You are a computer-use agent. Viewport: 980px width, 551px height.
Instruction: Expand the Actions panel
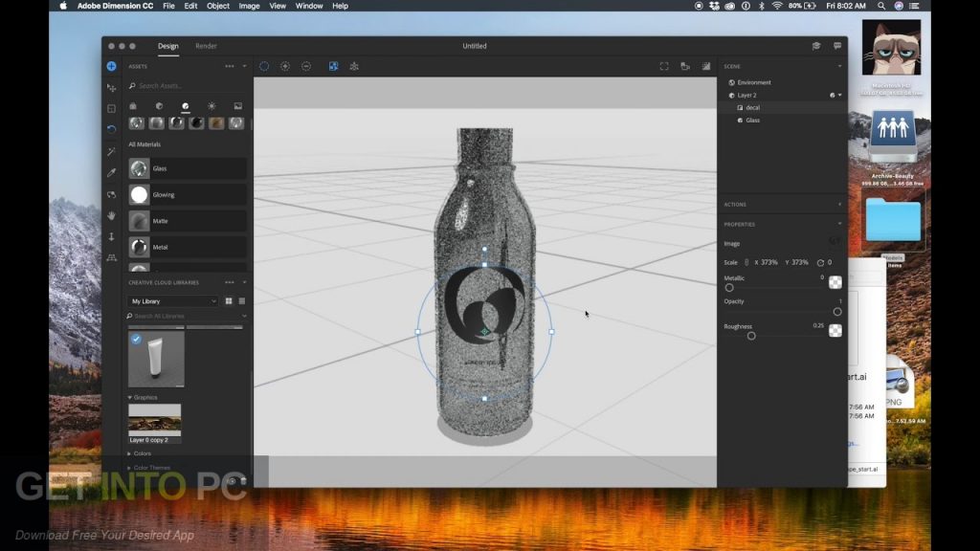839,205
